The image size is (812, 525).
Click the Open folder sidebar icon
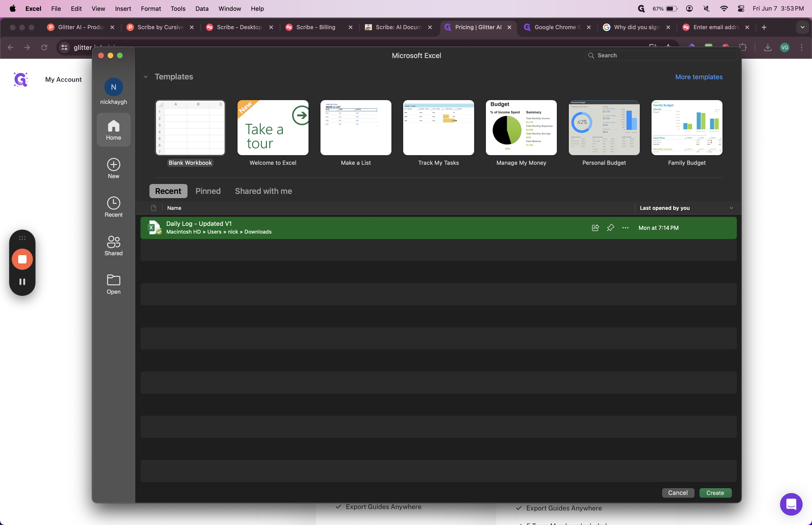113,284
